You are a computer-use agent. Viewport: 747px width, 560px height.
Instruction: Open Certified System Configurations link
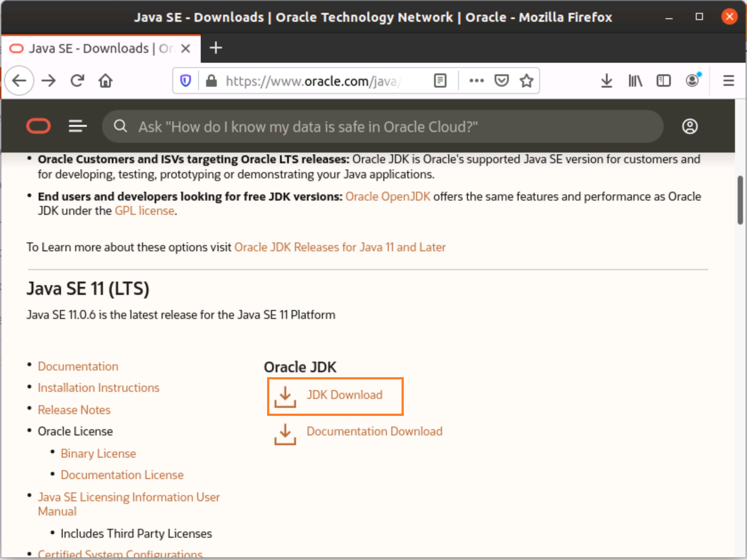pyautogui.click(x=120, y=554)
